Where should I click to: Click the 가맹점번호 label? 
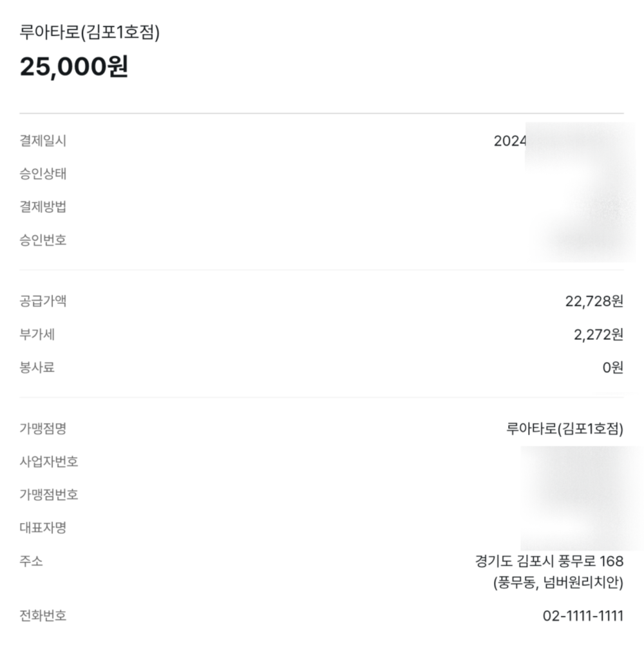pyautogui.click(x=49, y=494)
